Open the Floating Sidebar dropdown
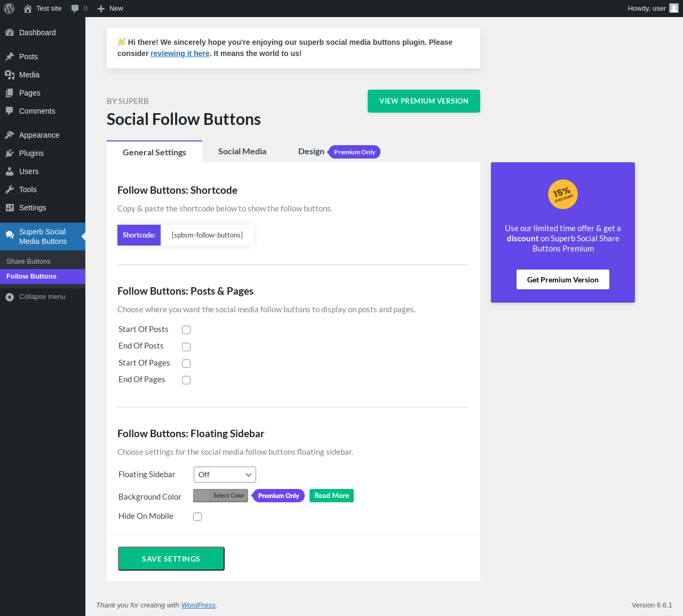This screenshot has height=616, width=683. 225,475
